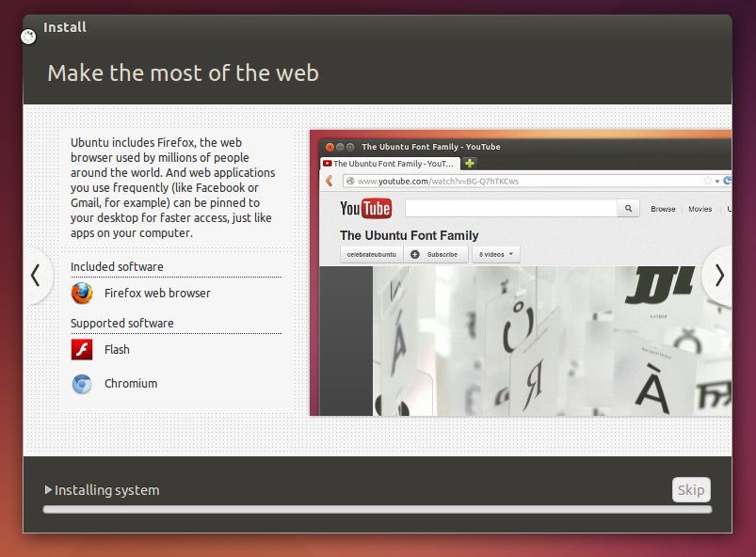Image resolution: width=756 pixels, height=557 pixels.
Task: Click the Browse link on YouTube
Action: click(663, 209)
